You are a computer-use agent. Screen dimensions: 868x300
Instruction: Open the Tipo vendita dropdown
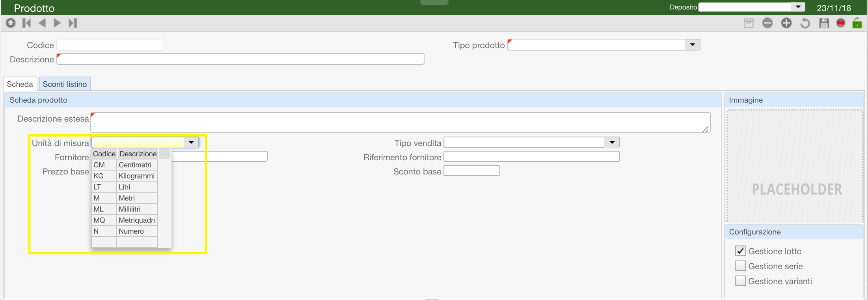[x=612, y=142]
